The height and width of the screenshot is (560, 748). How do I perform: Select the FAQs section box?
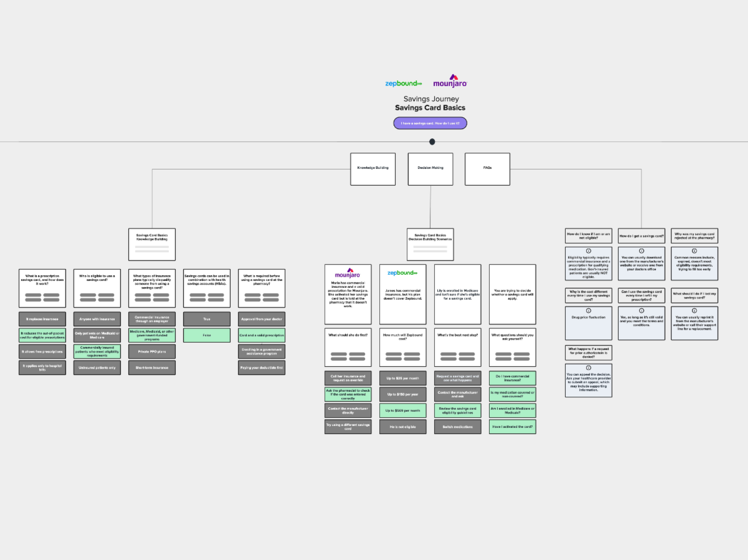487,169
